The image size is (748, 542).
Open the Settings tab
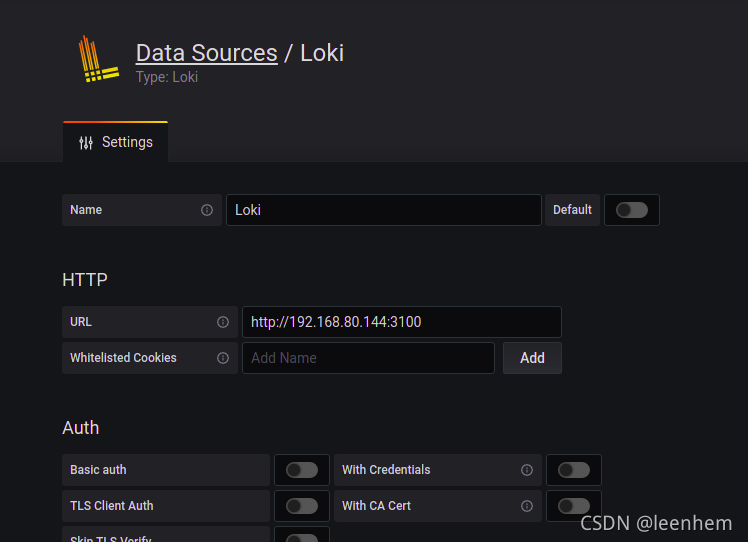[x=115, y=142]
